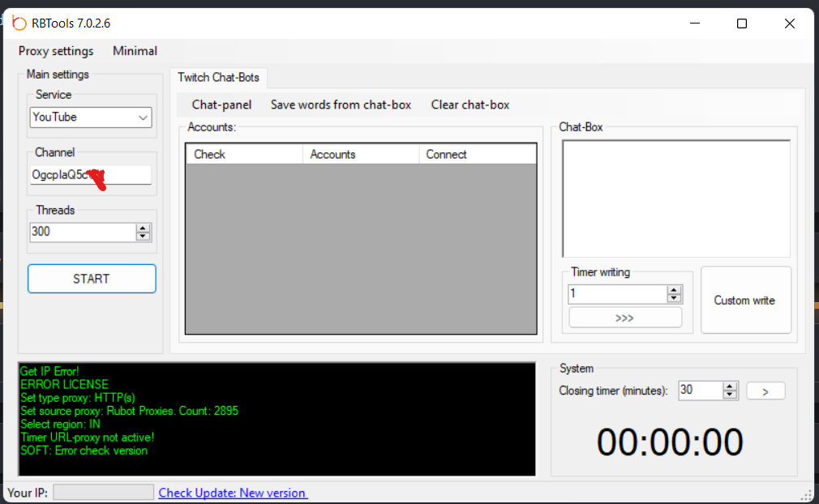Select the Twitch Chat-Bots tab
This screenshot has height=504, width=819.
pyautogui.click(x=219, y=78)
